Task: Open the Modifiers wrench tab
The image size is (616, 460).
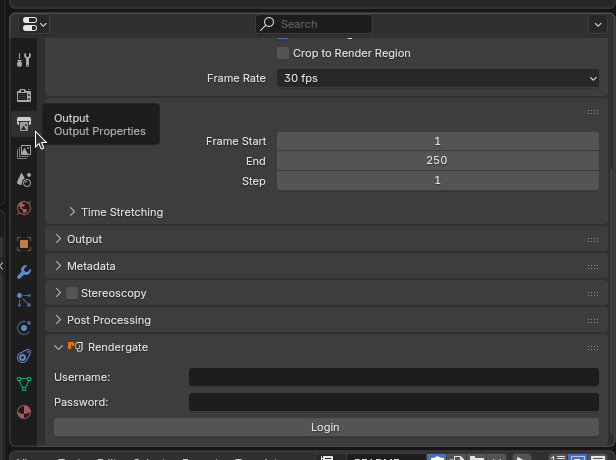Action: point(24,272)
